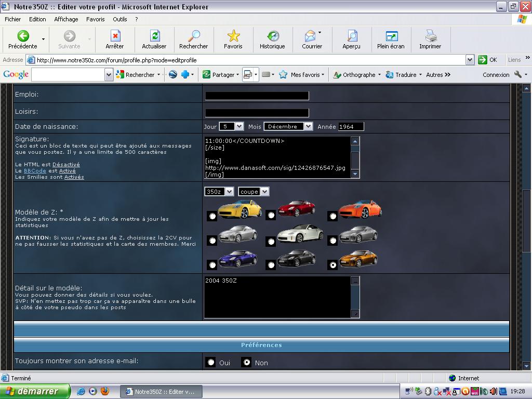
Task: Refresh the page with Actualiser
Action: [x=154, y=39]
